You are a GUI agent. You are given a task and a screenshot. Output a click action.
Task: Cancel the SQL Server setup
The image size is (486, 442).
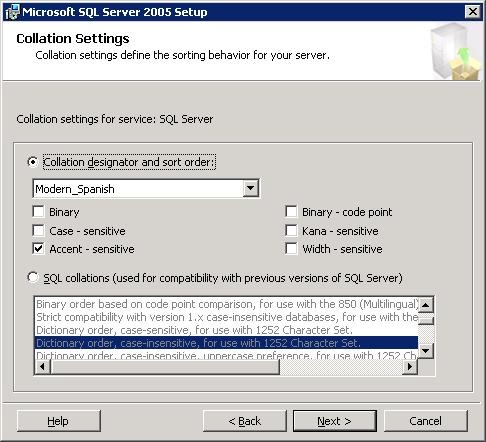[x=426, y=421]
